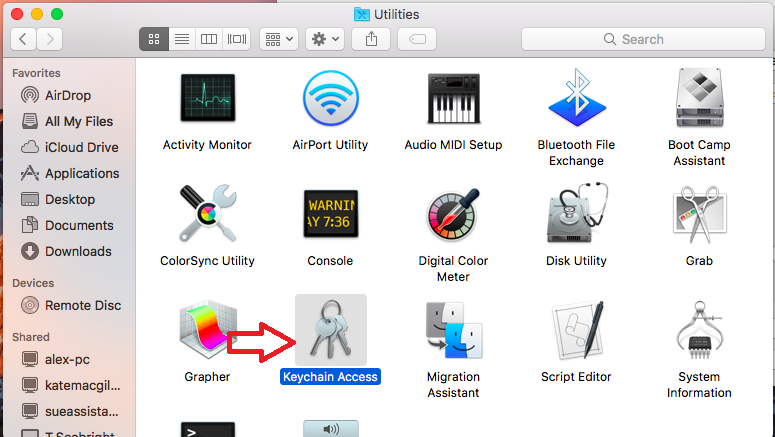Image resolution: width=775 pixels, height=437 pixels.
Task: Select the speaker app icon below Keychain Access
Action: click(x=331, y=429)
